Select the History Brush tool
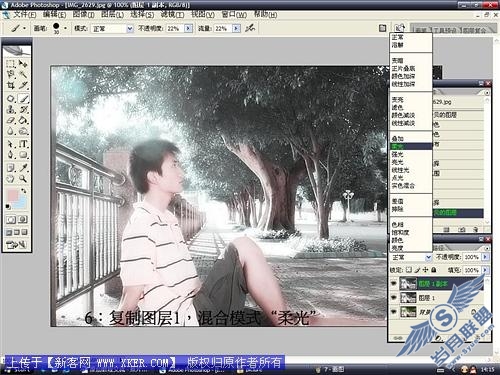 [x=23, y=109]
